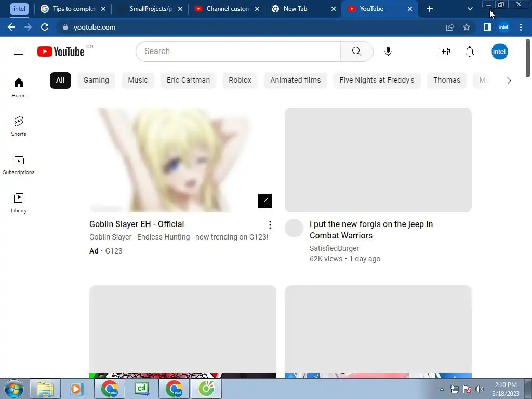The image size is (532, 399).
Task: Open the Chrome intel profile button
Action: pos(503,27)
